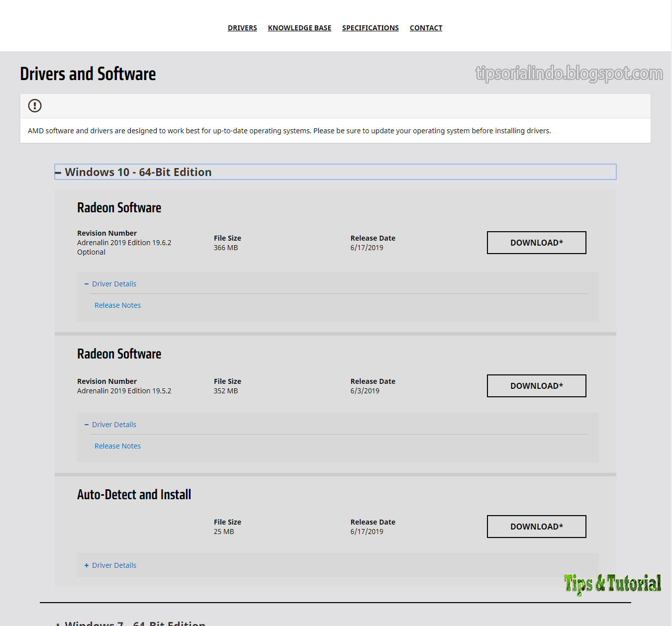The height and width of the screenshot is (626, 672).
Task: Open Release Notes for Adrenalin 19.6.2
Action: pyautogui.click(x=118, y=305)
